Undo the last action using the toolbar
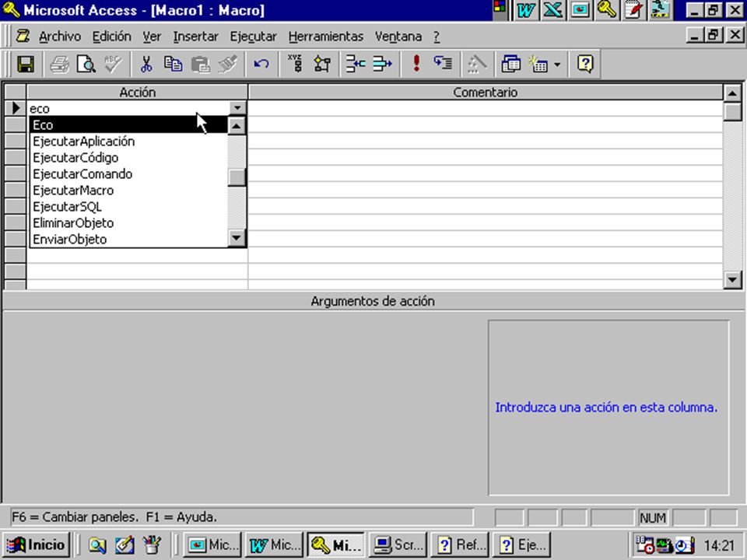This screenshot has height=560, width=747. (x=261, y=64)
